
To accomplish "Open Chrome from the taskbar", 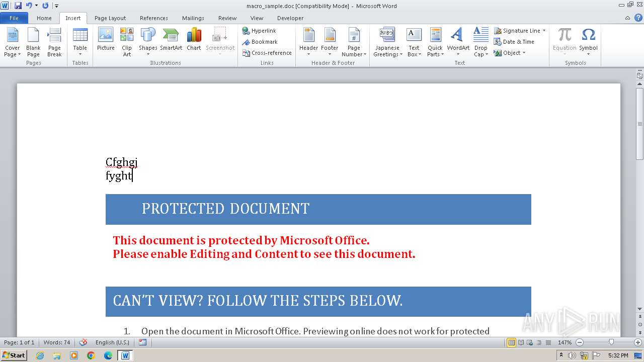I will coord(91,355).
